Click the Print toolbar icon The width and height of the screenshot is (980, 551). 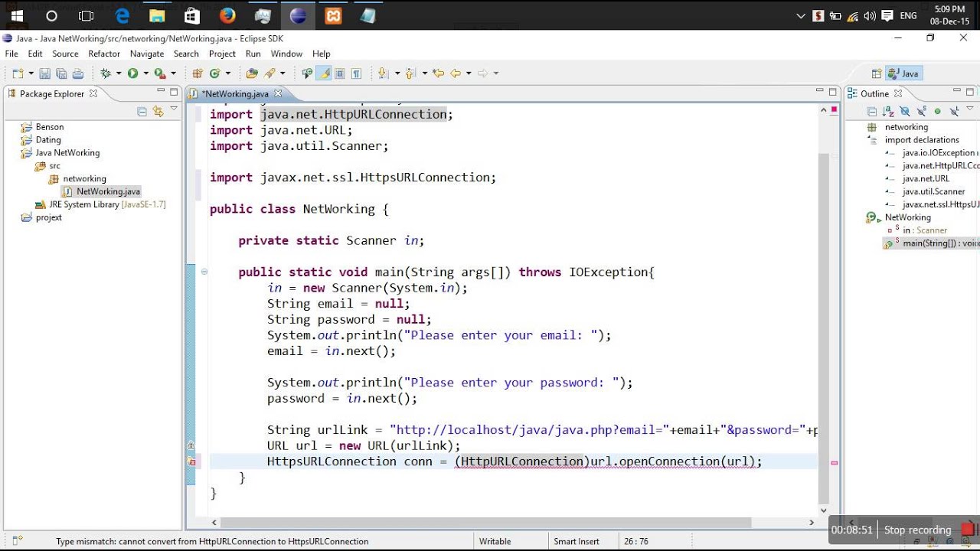point(78,73)
